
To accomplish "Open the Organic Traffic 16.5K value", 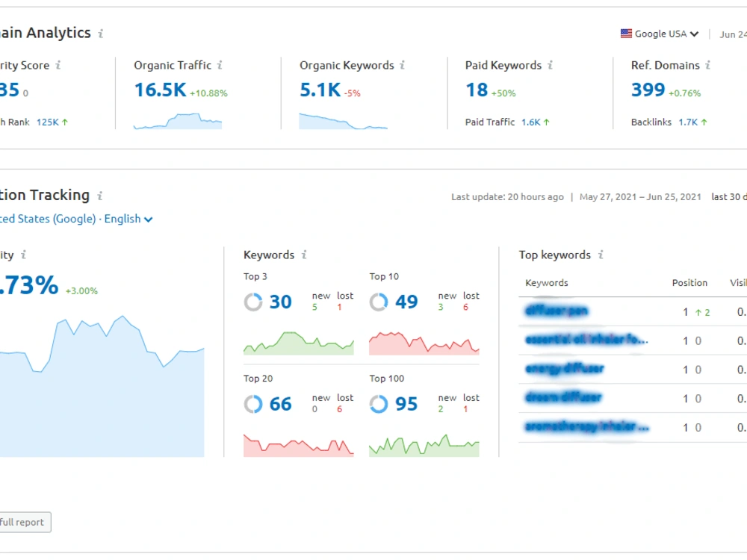I will [160, 90].
